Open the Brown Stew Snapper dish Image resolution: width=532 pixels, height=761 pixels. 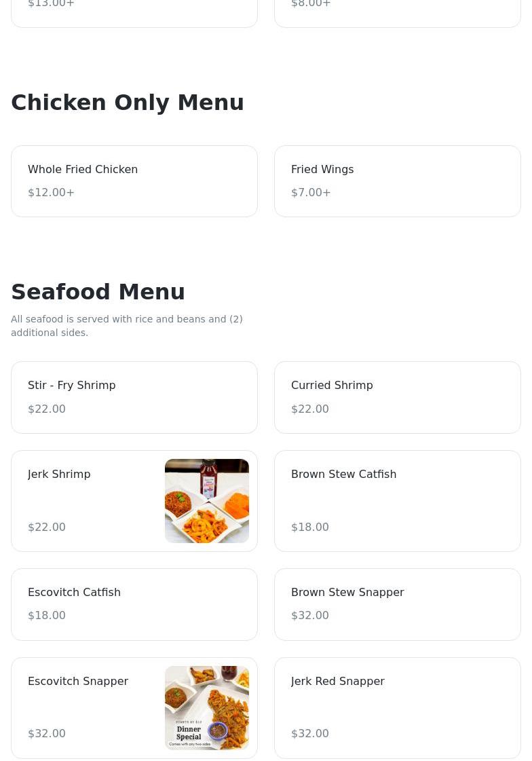pyautogui.click(x=397, y=604)
